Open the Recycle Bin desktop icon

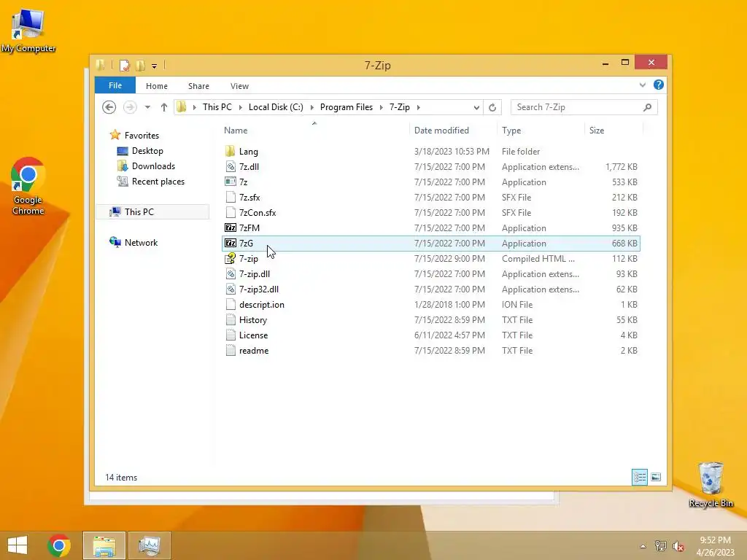711,484
